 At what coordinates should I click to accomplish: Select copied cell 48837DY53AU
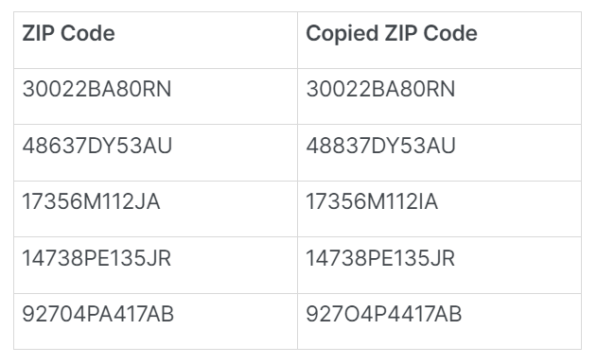[439, 152]
